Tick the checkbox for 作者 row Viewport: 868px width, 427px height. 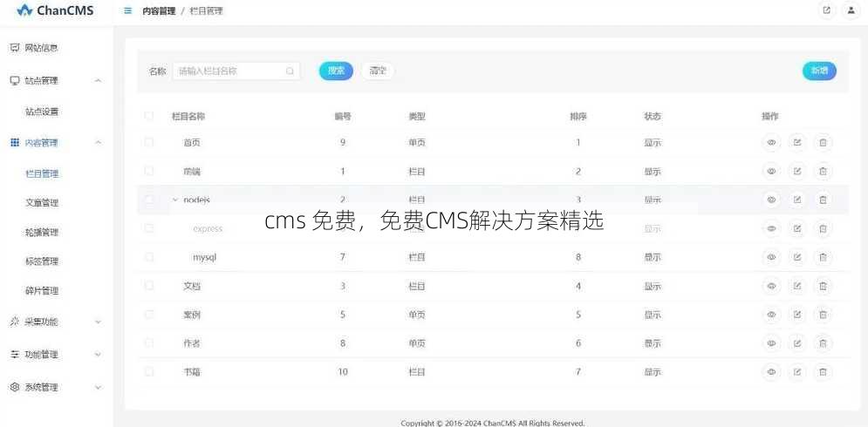pos(149,343)
